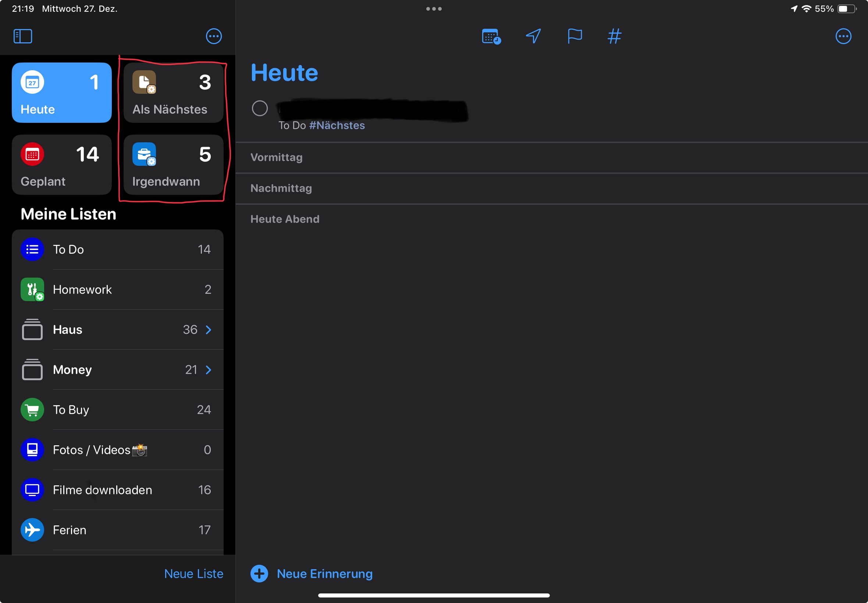Tap Neue Liste button
The height and width of the screenshot is (603, 868).
[x=193, y=574]
